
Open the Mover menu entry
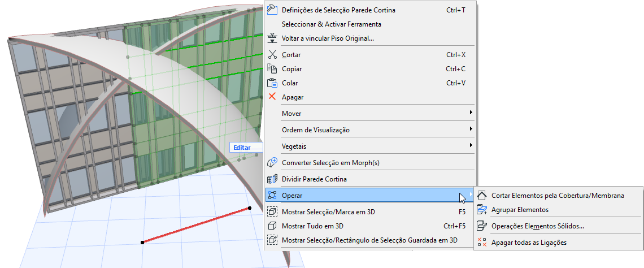(370, 113)
